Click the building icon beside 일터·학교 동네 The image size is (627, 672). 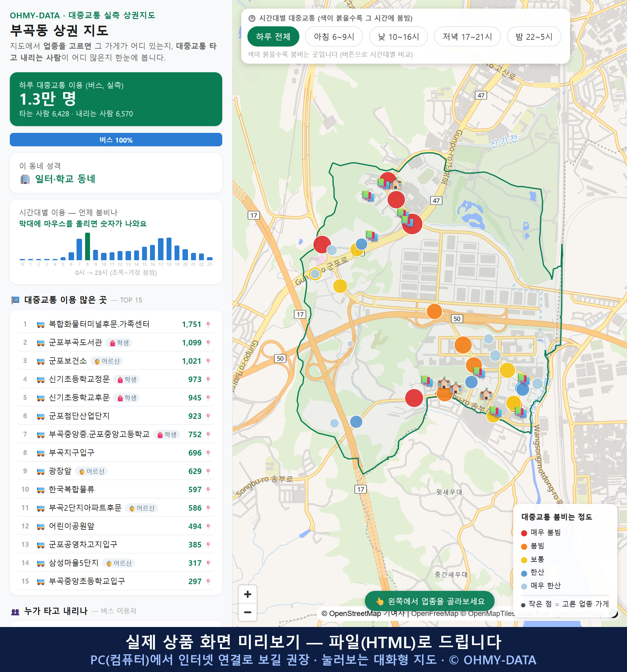[25, 179]
